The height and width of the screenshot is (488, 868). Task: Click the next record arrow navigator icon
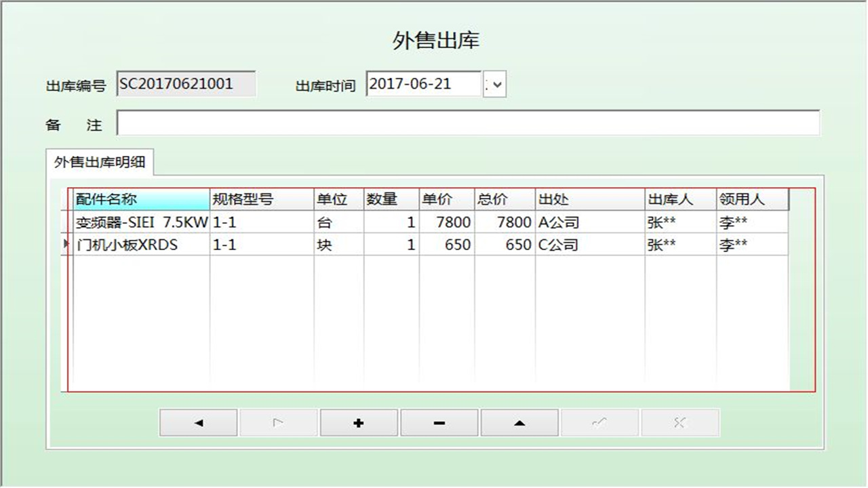coord(278,422)
